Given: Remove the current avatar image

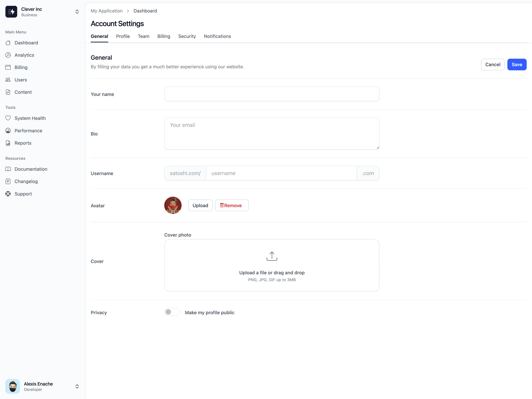Looking at the screenshot, I should [x=232, y=205].
